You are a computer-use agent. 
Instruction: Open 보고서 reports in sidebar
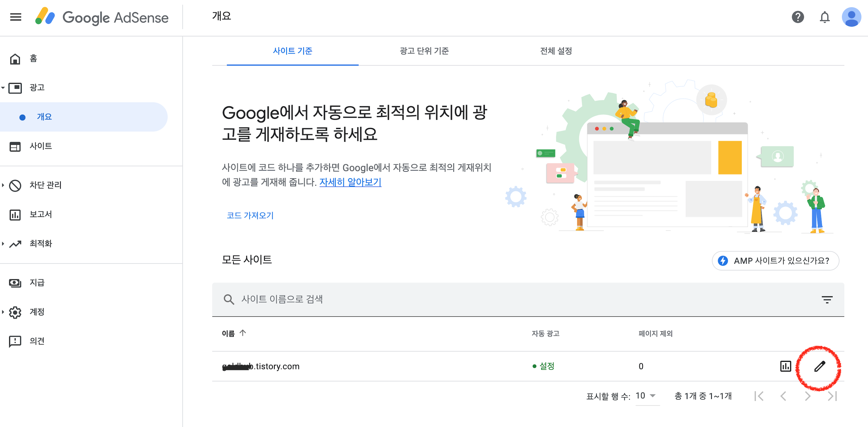pyautogui.click(x=40, y=214)
